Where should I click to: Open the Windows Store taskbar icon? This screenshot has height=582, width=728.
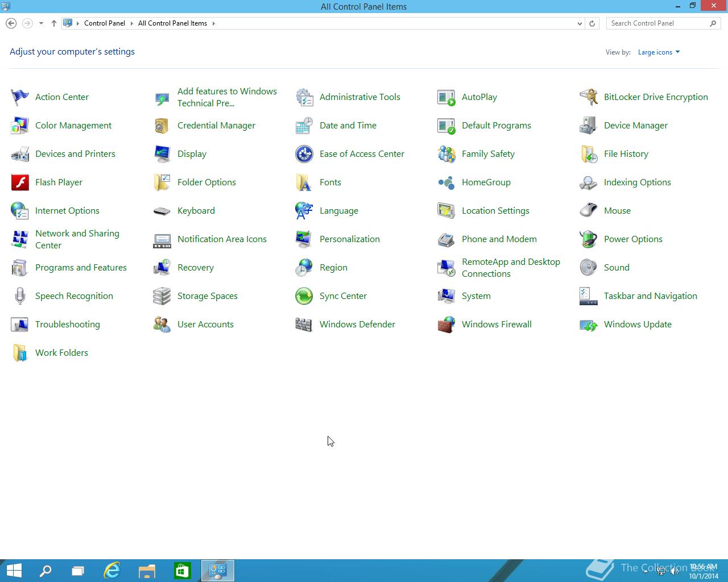tap(182, 571)
